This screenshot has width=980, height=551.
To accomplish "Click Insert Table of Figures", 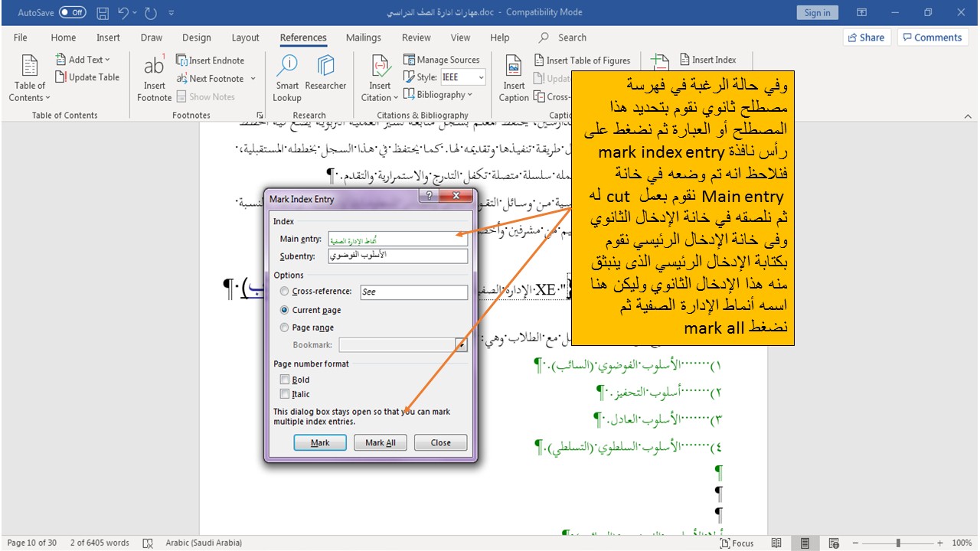I will [x=582, y=60].
